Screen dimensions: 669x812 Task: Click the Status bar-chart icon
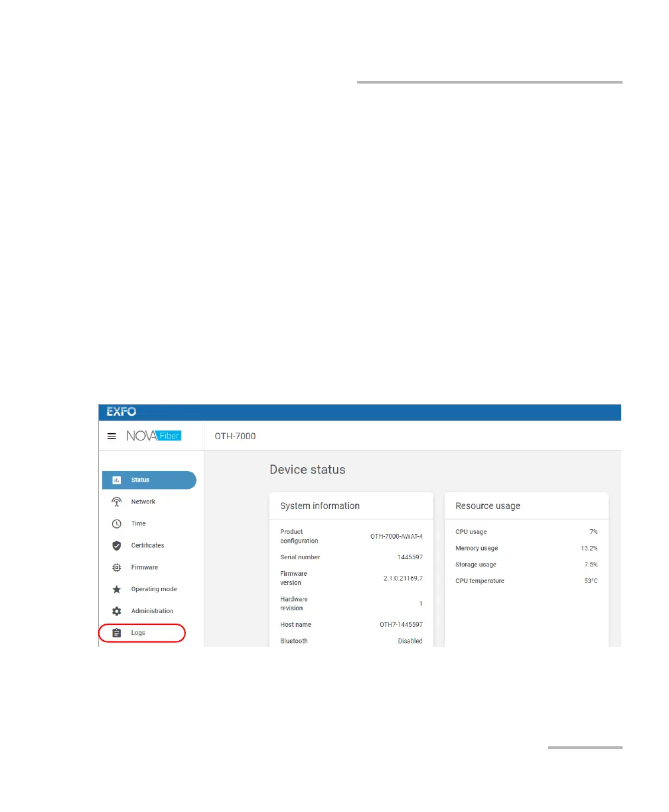[117, 480]
